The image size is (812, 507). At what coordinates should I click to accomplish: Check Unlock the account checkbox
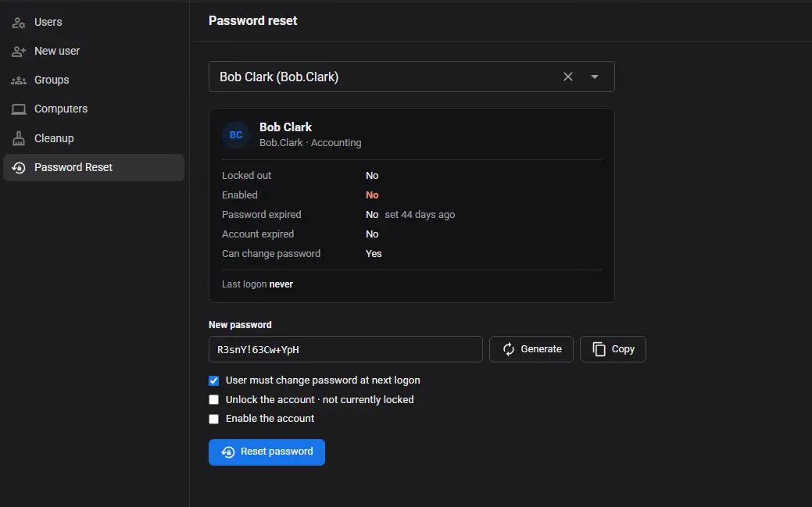[x=214, y=400]
